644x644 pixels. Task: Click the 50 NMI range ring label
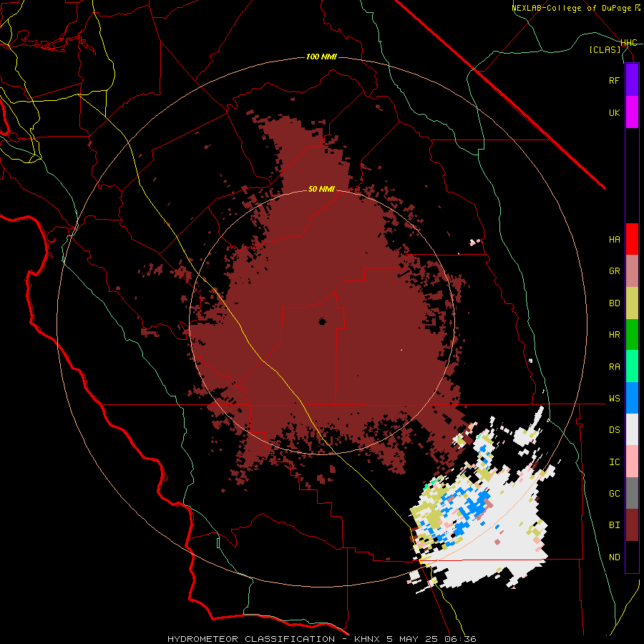click(x=321, y=189)
